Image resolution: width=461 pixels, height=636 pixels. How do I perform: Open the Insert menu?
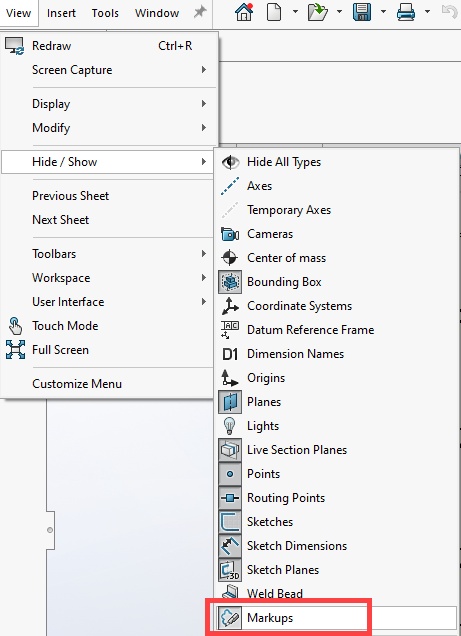(61, 13)
